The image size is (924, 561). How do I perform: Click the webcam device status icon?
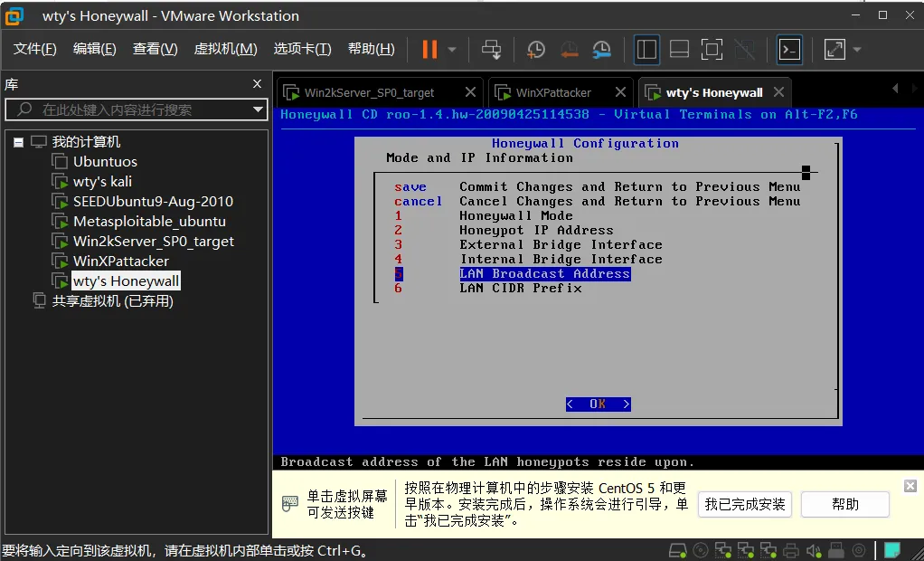[x=859, y=551]
